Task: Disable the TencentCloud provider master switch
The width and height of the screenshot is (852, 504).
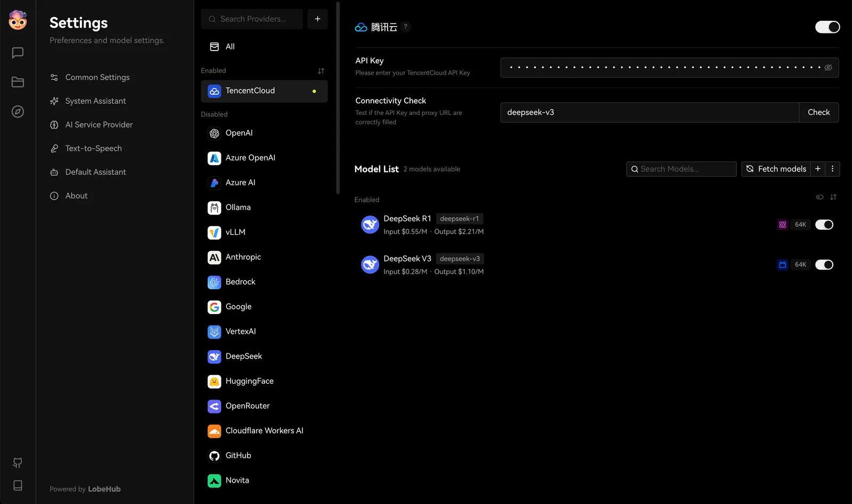Action: point(827,27)
